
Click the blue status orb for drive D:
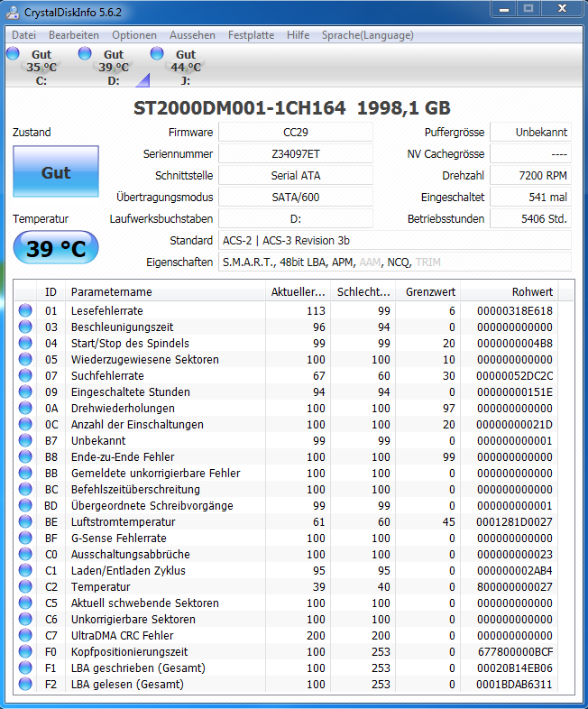tap(85, 53)
